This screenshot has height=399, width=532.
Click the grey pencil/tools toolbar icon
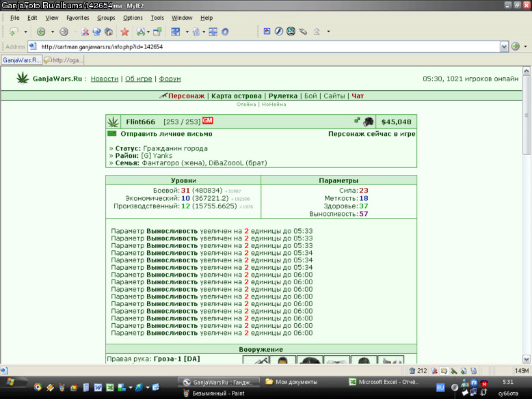303,31
